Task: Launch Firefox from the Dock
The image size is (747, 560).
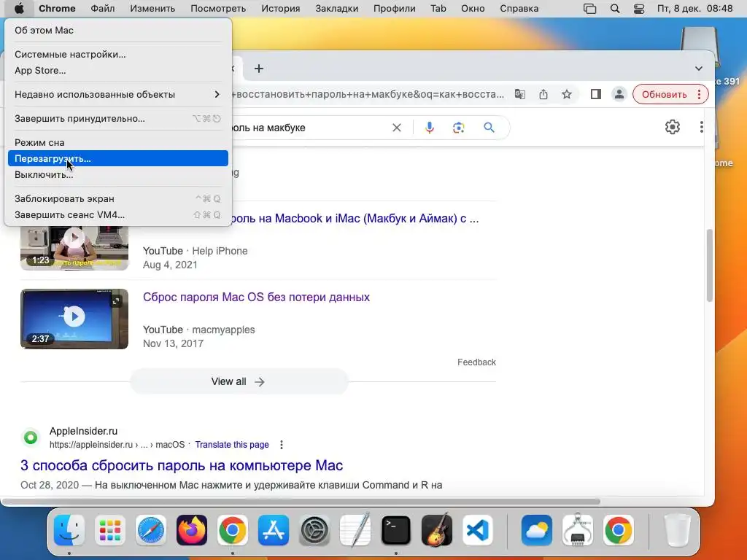Action: pyautogui.click(x=192, y=530)
